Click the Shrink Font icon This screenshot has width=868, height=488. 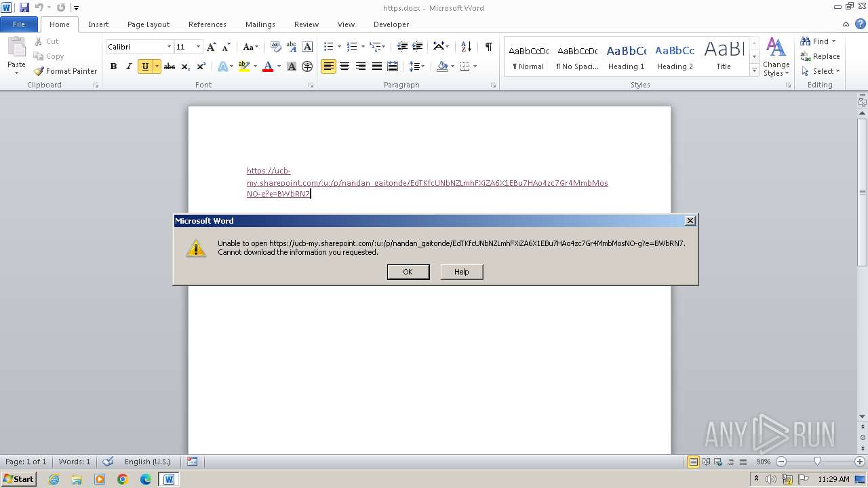(226, 47)
